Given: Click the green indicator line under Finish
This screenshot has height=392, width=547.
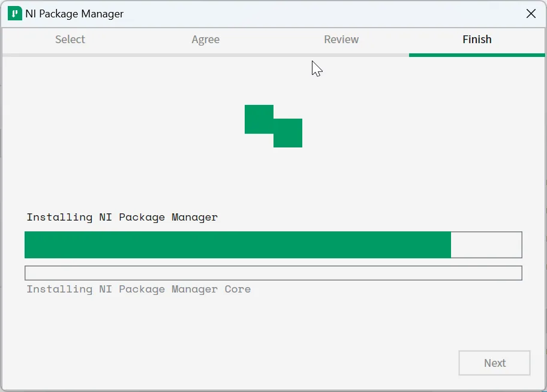Looking at the screenshot, I should point(477,55).
